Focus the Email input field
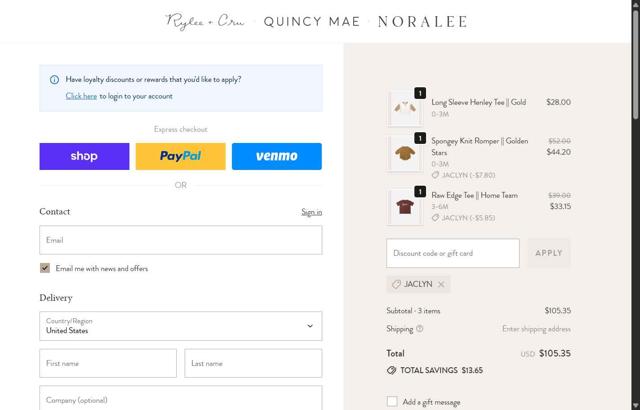This screenshot has width=640, height=410. pyautogui.click(x=181, y=240)
